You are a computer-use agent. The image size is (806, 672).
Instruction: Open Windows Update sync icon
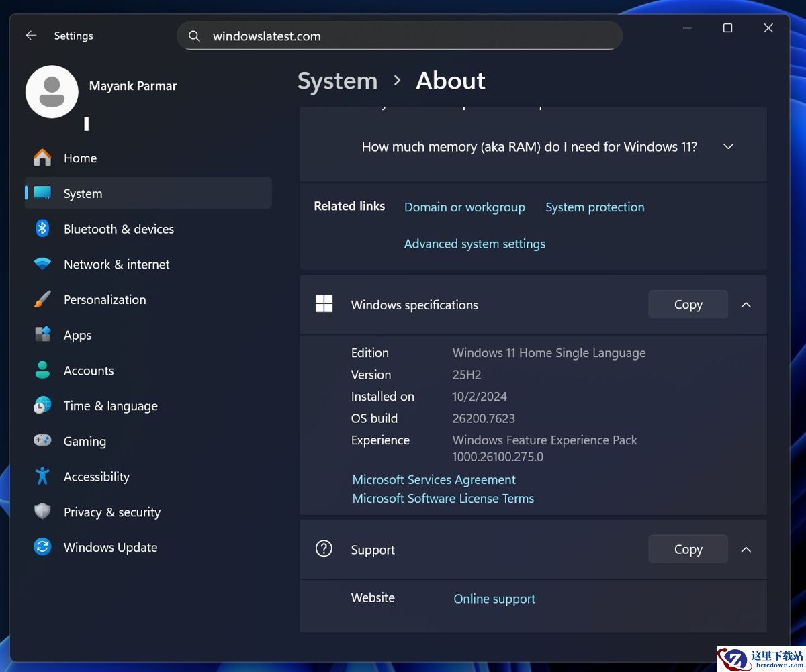tap(42, 547)
